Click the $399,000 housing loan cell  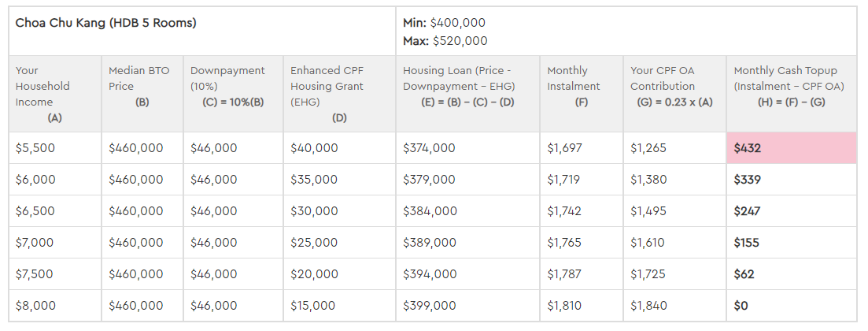467,306
